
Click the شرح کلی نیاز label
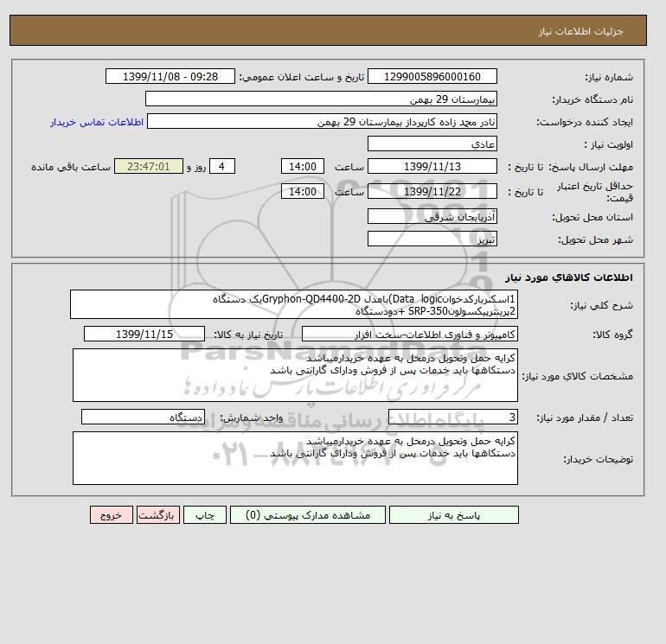(x=601, y=305)
